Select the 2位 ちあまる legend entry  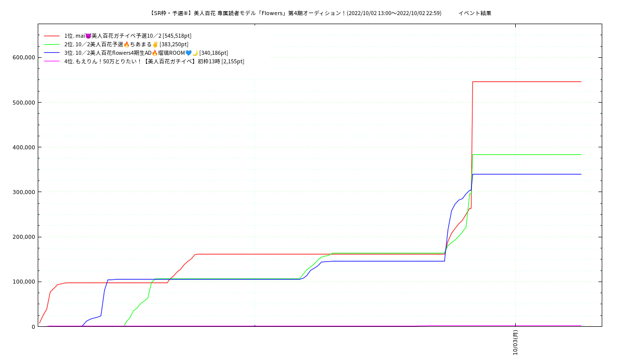pos(126,44)
